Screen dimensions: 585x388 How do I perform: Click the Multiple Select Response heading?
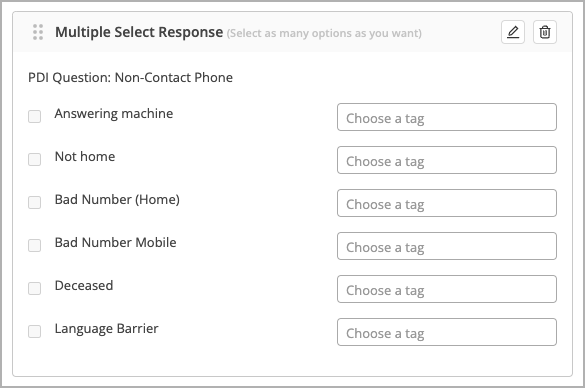(x=139, y=32)
